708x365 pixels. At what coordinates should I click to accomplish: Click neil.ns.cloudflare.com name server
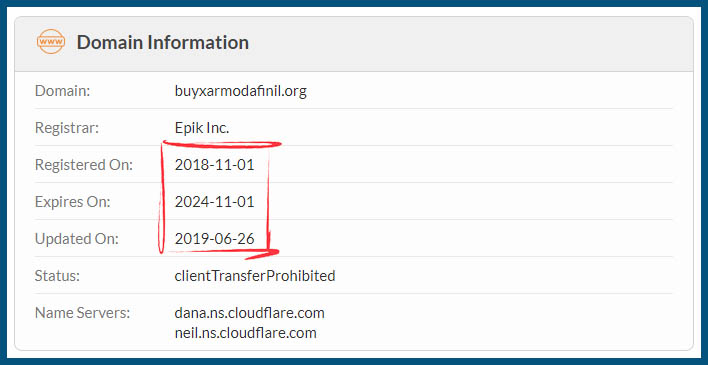click(245, 333)
